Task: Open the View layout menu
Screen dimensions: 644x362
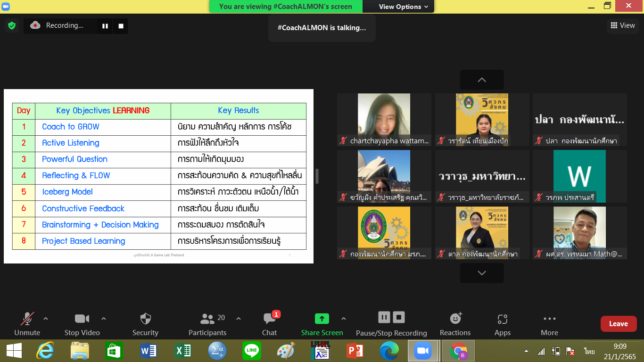Action: pos(622,25)
